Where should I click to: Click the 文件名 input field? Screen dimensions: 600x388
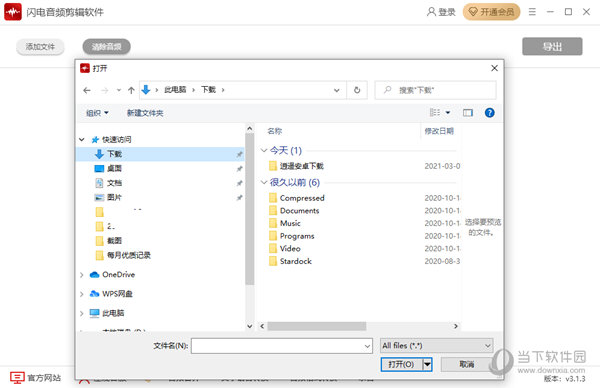[x=282, y=346]
